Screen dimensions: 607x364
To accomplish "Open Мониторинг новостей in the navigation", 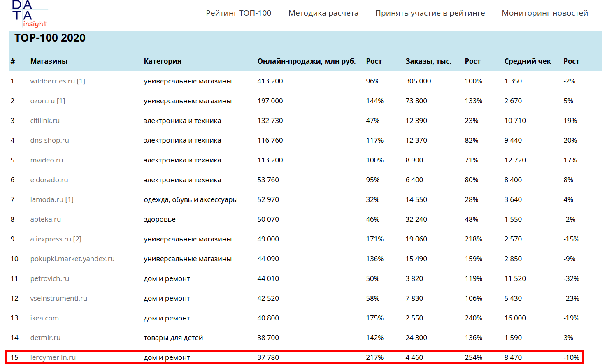I will (x=545, y=13).
